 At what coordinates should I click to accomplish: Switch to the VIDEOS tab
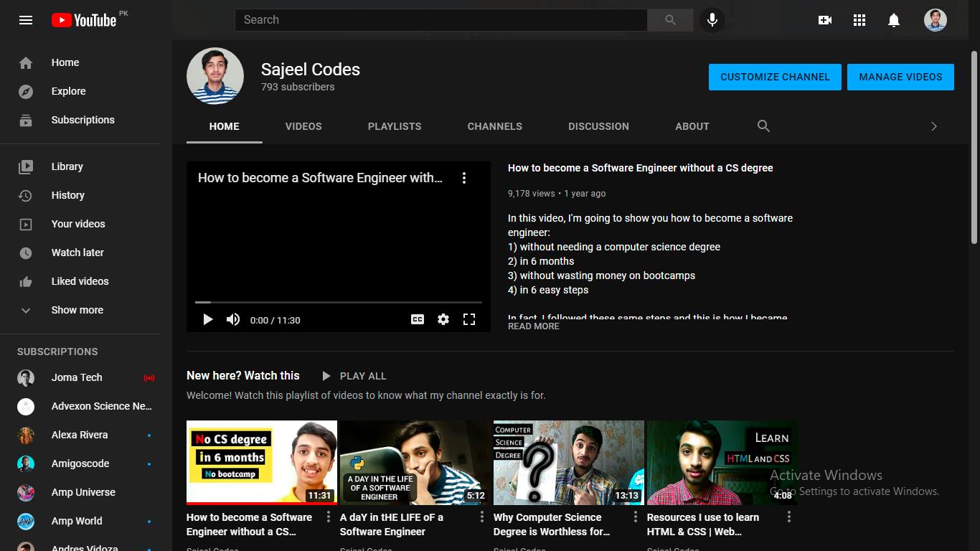click(303, 126)
